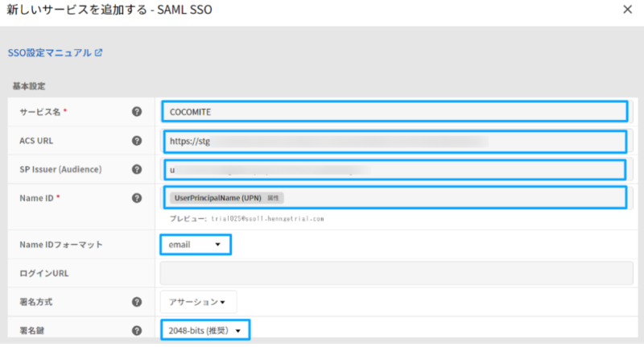Open the 署名方式 アサーション dropdown
The width and height of the screenshot is (644, 347).
pos(196,302)
